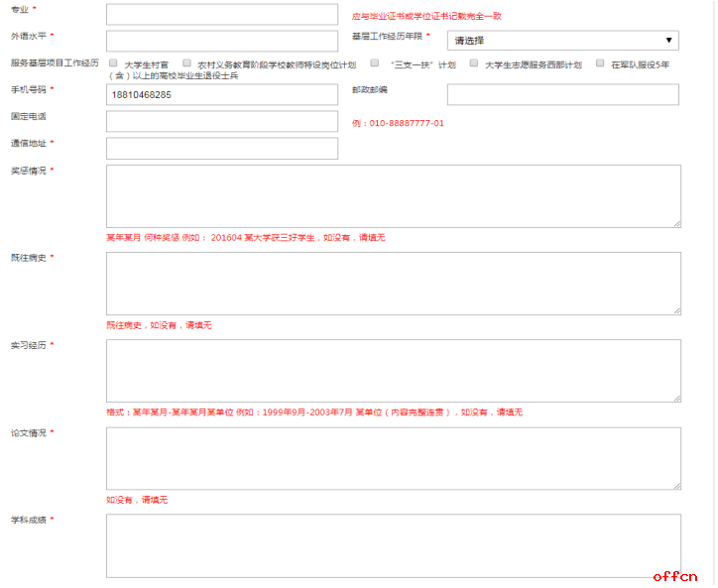Click inside the 论文情况 text area
Viewport: 718px width, 588px height.
[x=393, y=458]
